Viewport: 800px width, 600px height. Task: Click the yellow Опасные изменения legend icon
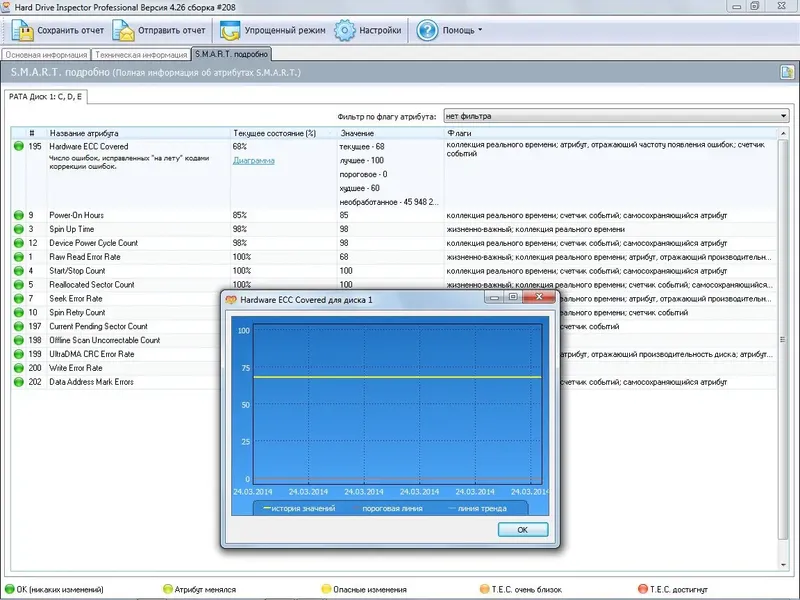(x=326, y=590)
